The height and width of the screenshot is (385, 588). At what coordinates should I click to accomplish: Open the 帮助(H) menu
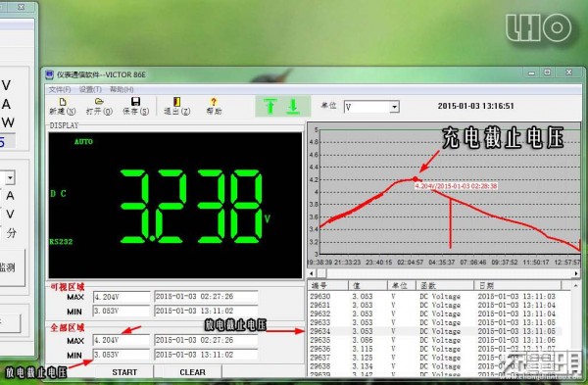coord(122,89)
